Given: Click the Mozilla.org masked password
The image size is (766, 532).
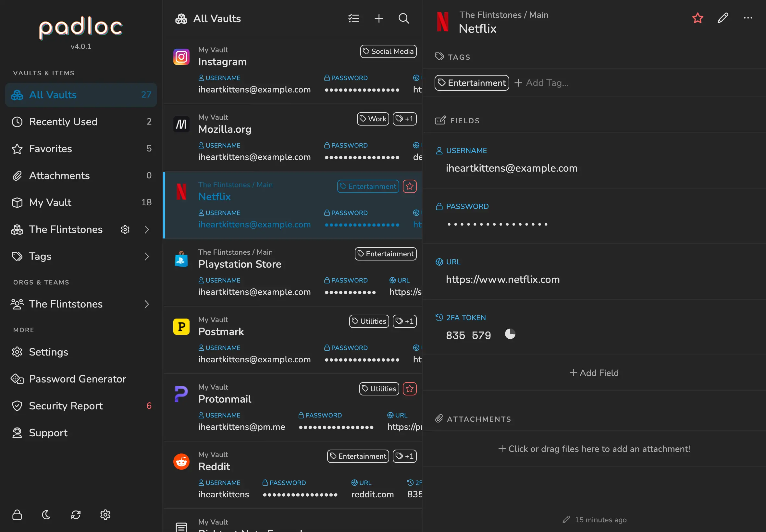Looking at the screenshot, I should 362,157.
